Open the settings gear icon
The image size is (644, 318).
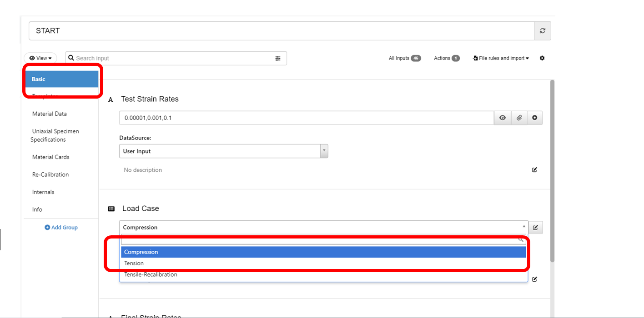coord(542,58)
